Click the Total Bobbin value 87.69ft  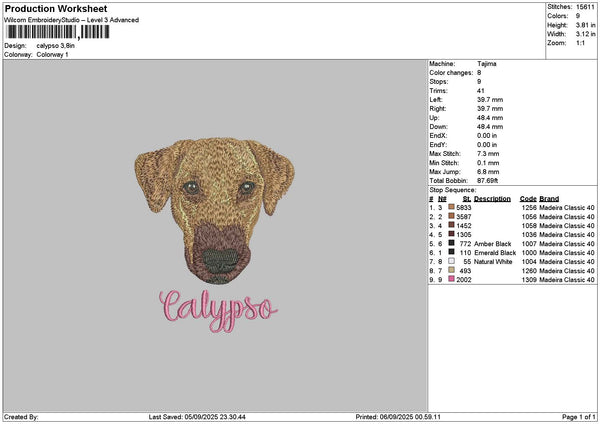488,181
